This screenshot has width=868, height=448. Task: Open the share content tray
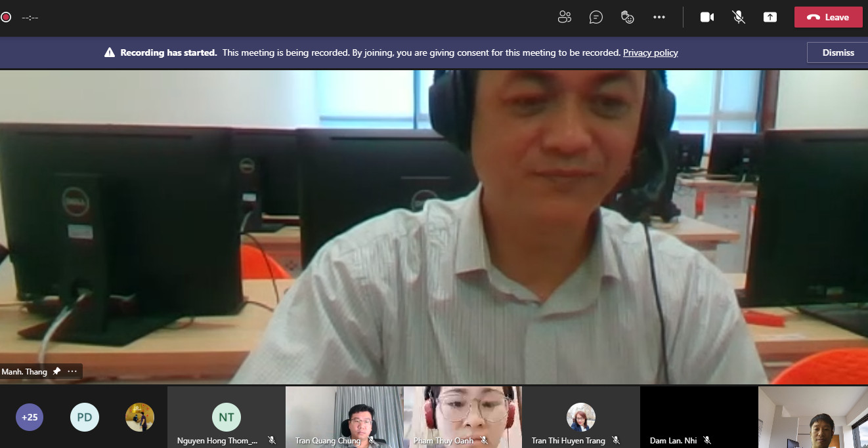(770, 17)
